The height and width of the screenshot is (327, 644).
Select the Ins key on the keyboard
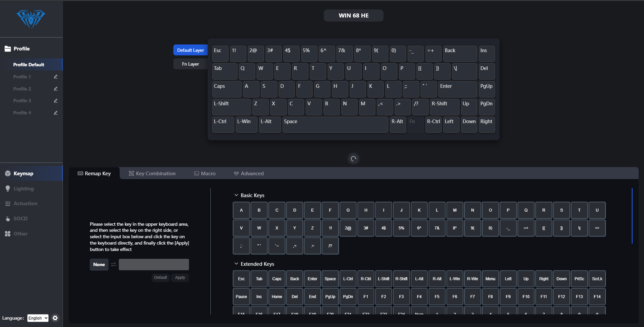487,54
